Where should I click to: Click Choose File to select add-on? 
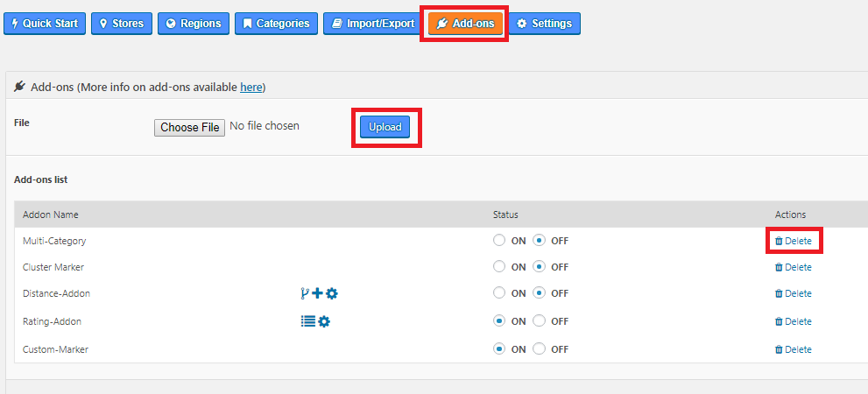pyautogui.click(x=190, y=127)
